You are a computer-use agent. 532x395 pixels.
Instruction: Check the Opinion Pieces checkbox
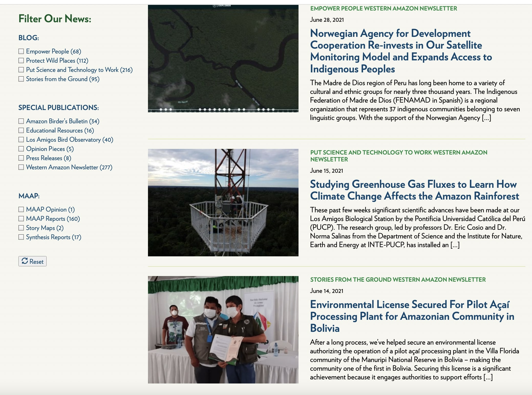(x=21, y=149)
